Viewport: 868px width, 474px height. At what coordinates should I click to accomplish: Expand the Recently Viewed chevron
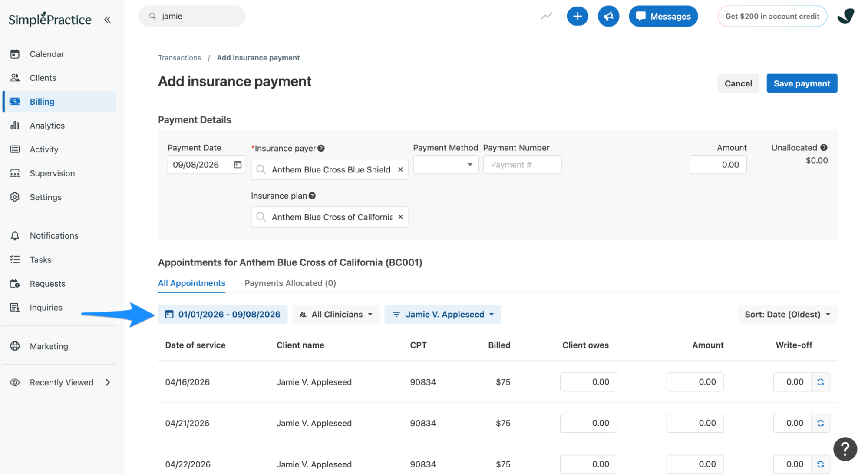click(108, 382)
